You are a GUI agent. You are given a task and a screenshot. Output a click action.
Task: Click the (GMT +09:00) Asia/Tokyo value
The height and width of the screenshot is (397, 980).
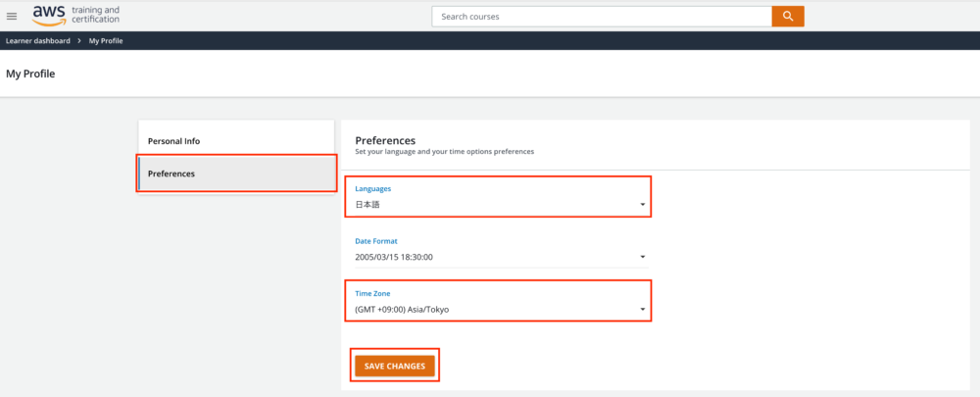(402, 310)
